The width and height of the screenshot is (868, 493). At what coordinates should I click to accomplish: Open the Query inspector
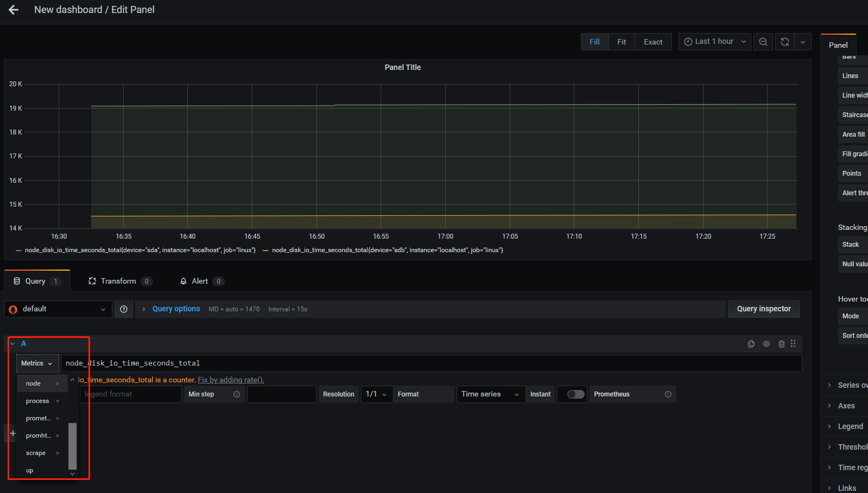click(x=764, y=309)
